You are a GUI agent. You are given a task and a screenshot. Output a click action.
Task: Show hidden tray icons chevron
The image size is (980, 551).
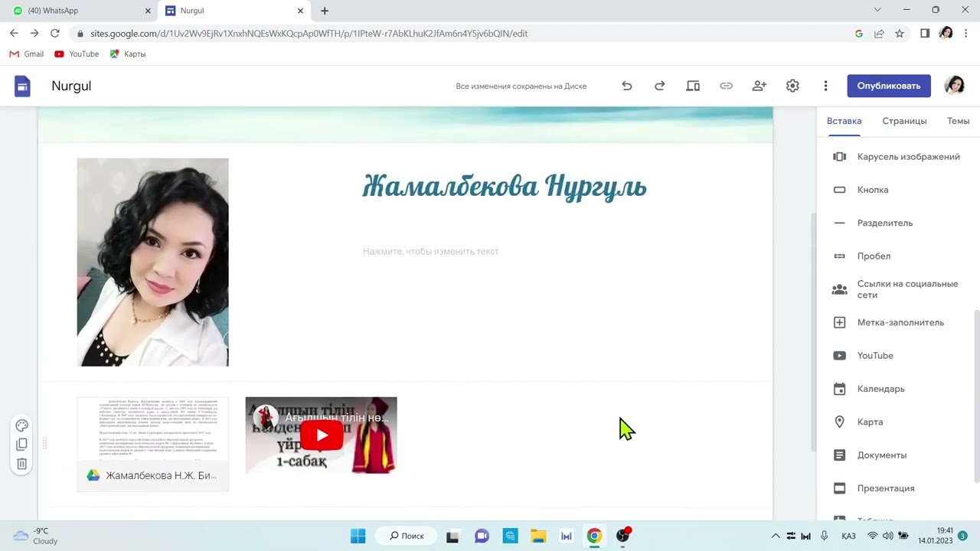click(x=775, y=536)
